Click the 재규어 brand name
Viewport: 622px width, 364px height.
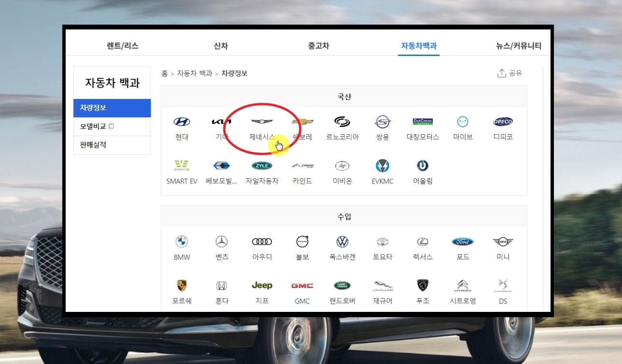(x=382, y=301)
